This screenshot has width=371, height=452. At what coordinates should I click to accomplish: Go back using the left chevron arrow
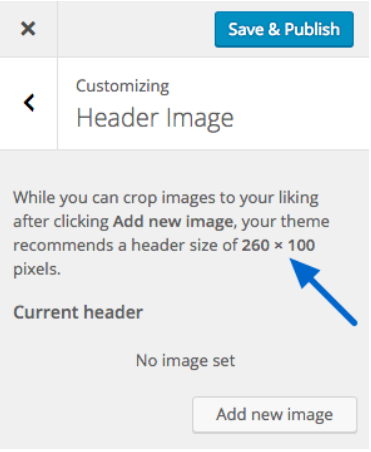(x=29, y=103)
